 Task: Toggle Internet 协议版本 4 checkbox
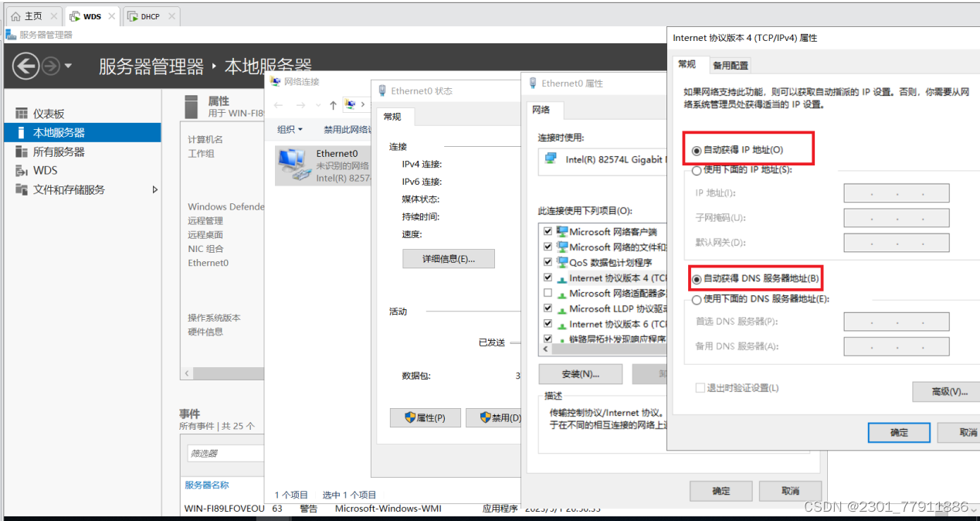pos(548,278)
